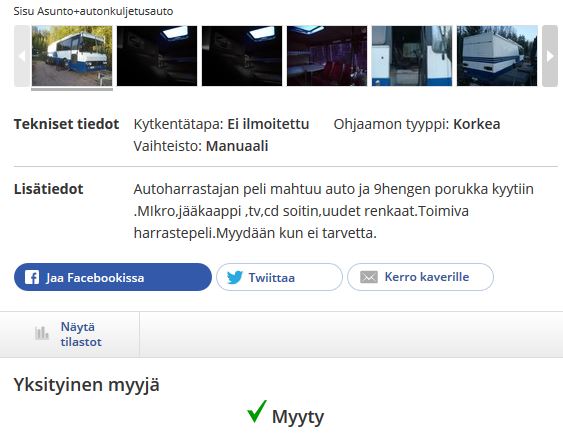Click the Sisu Asunto+autonkuljetusauto title text
This screenshot has height=435, width=563.
coord(93,11)
